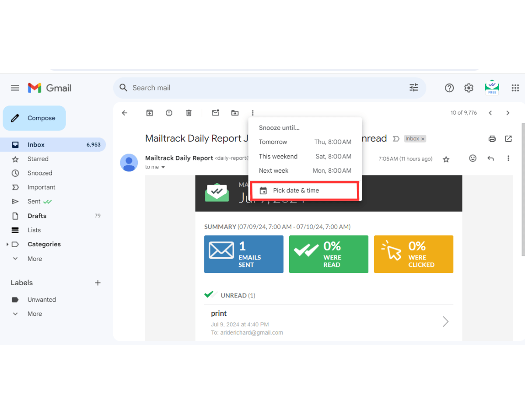Click the search magnifier icon
The image size is (525, 420).
click(x=124, y=88)
